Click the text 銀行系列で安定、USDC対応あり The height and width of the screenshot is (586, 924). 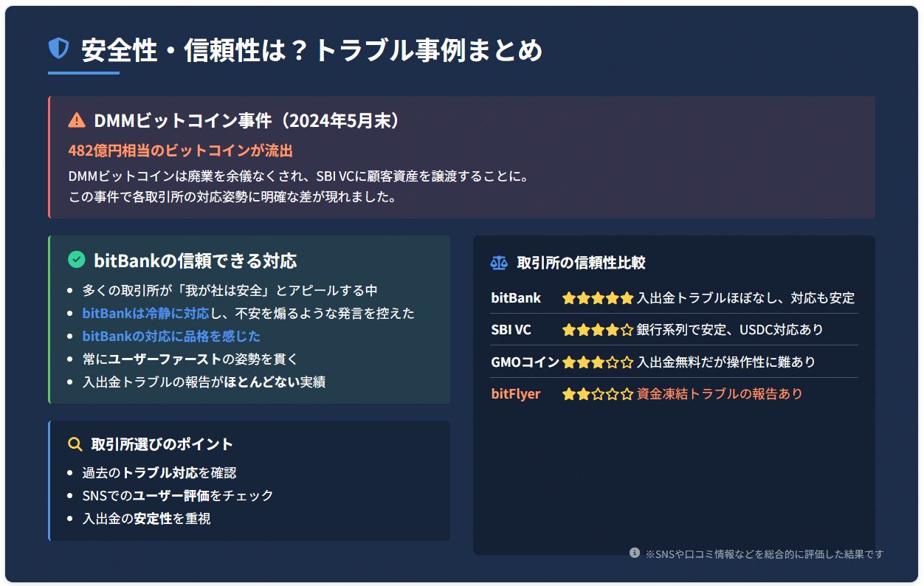730,330
